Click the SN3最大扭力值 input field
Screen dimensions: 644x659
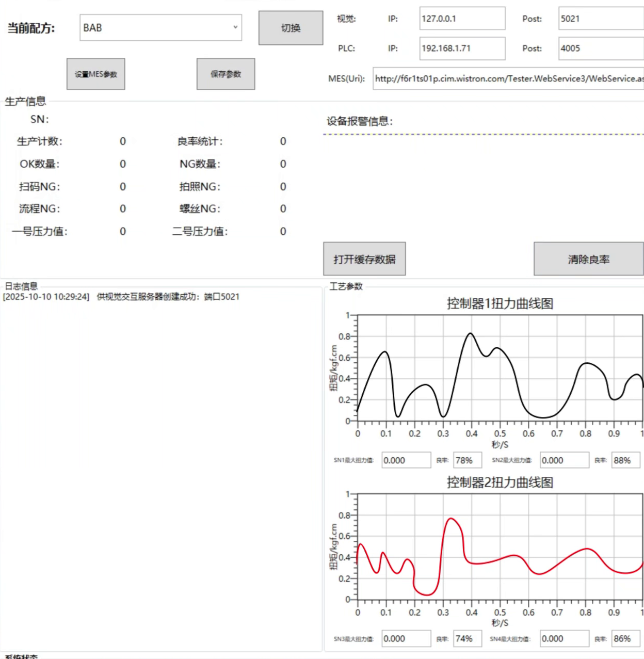coord(406,639)
